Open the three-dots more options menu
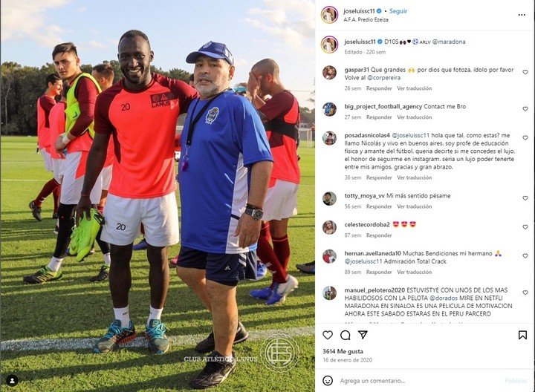The width and height of the screenshot is (535, 392). point(522,15)
